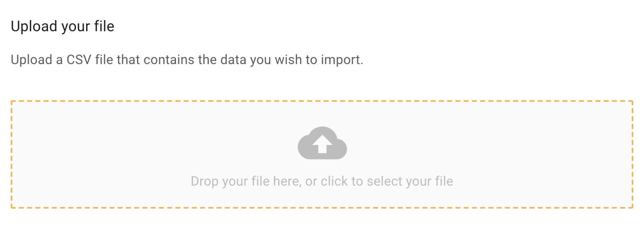Screen dimensions: 644x239
Task: Click the empty left side of the drop zone
Action: (x=103, y=154)
